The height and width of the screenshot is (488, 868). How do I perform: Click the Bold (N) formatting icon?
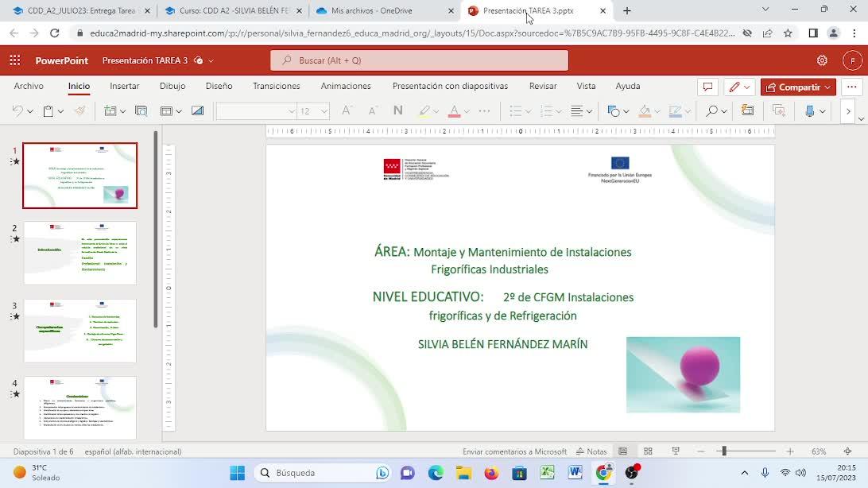pyautogui.click(x=397, y=111)
